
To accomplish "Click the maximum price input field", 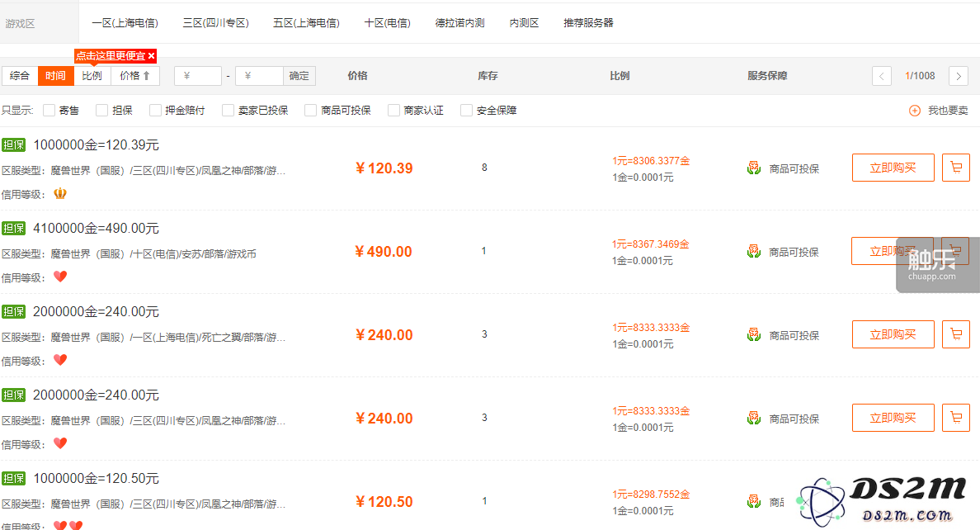I will coord(259,76).
